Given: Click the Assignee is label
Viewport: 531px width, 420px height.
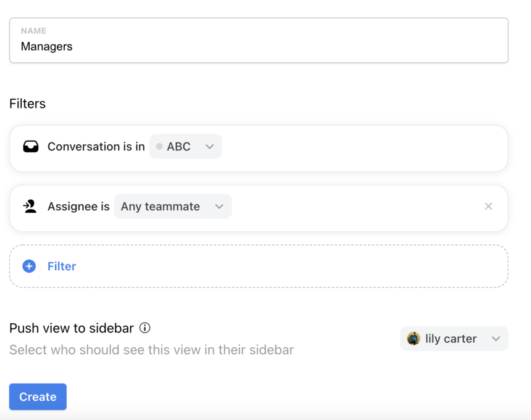Looking at the screenshot, I should 78,206.
